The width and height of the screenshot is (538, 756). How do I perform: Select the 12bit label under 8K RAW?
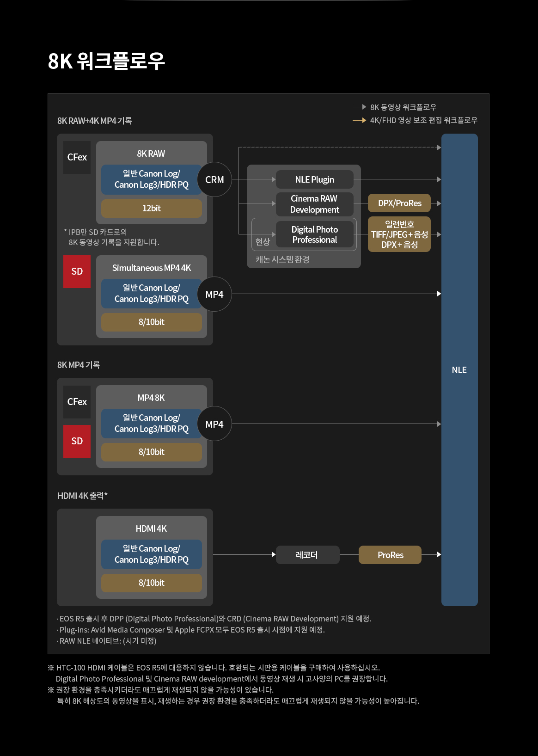(152, 209)
